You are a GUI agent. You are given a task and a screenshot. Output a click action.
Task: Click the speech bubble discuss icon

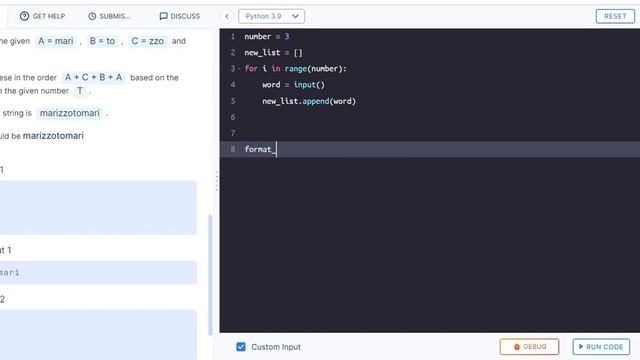pos(163,16)
